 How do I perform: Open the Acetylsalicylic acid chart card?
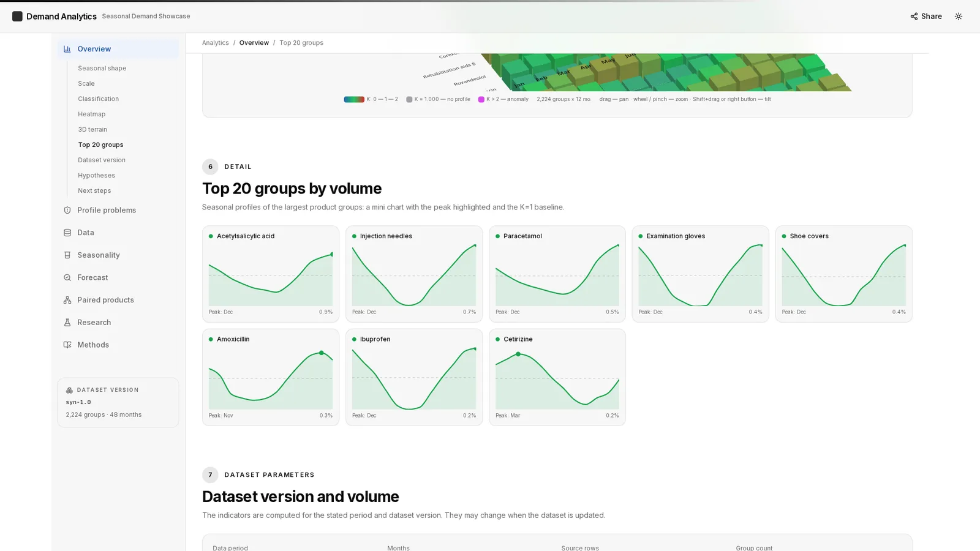tap(271, 274)
